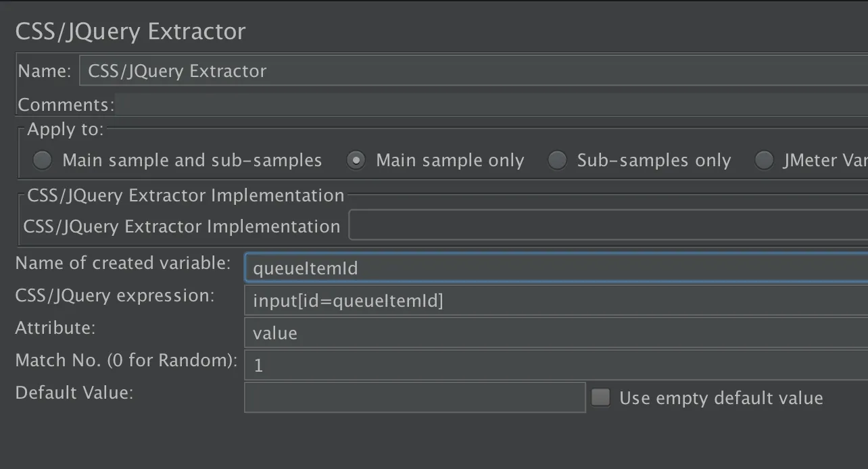868x469 pixels.
Task: Click the 'Match No. (0 for Random)' label
Action: click(x=126, y=360)
